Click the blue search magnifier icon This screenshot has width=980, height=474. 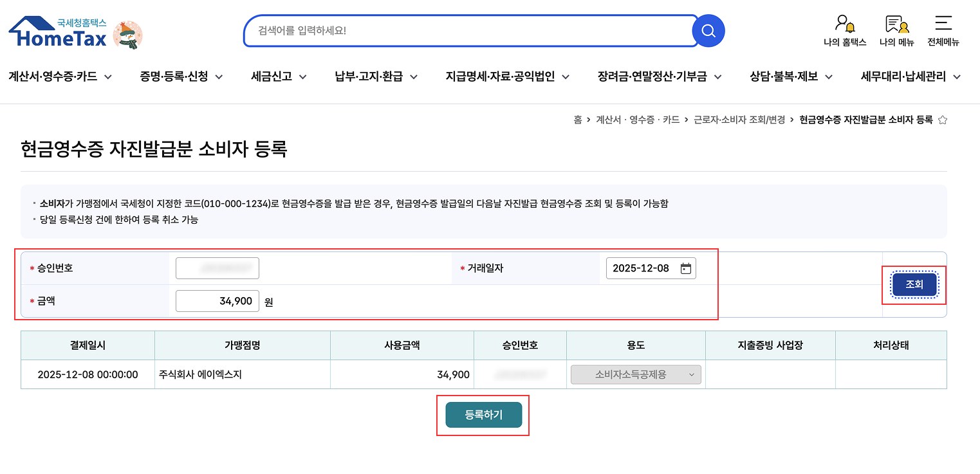coord(708,31)
